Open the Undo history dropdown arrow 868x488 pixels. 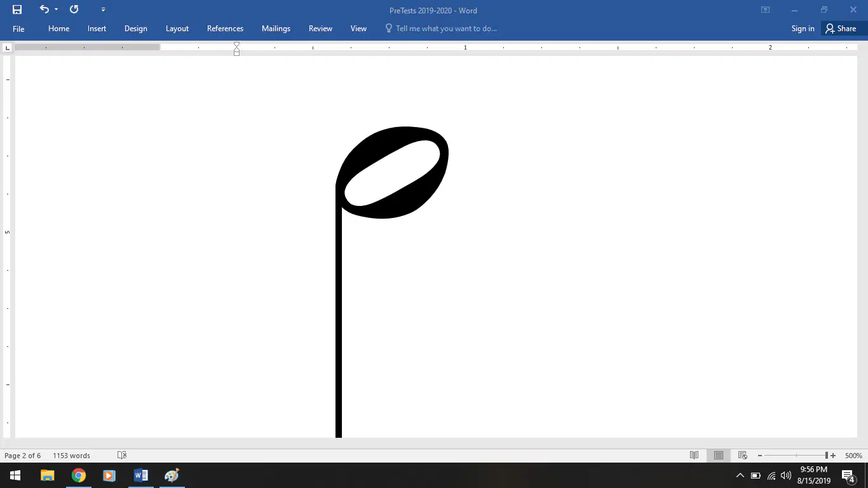pos(56,10)
